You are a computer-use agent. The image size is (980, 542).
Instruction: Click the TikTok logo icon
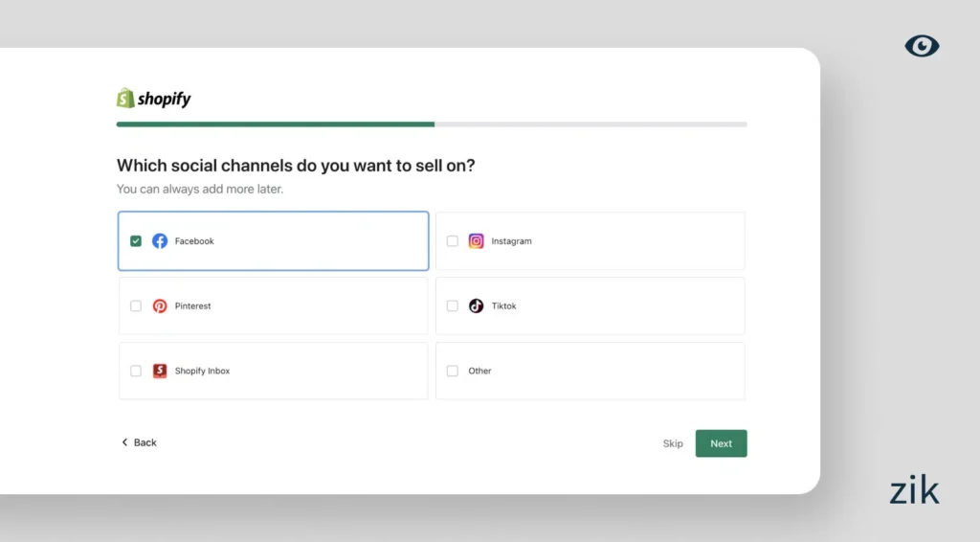(x=476, y=306)
